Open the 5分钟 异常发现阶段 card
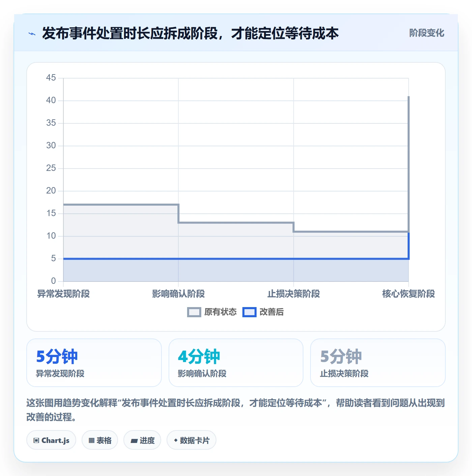Image resolution: width=472 pixels, height=476 pixels. coord(94,363)
